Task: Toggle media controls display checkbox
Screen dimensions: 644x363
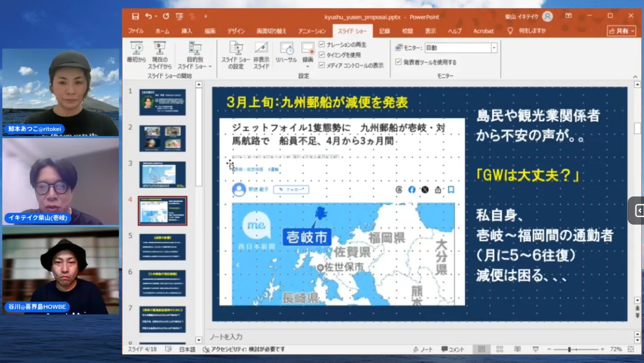Action: coord(322,65)
